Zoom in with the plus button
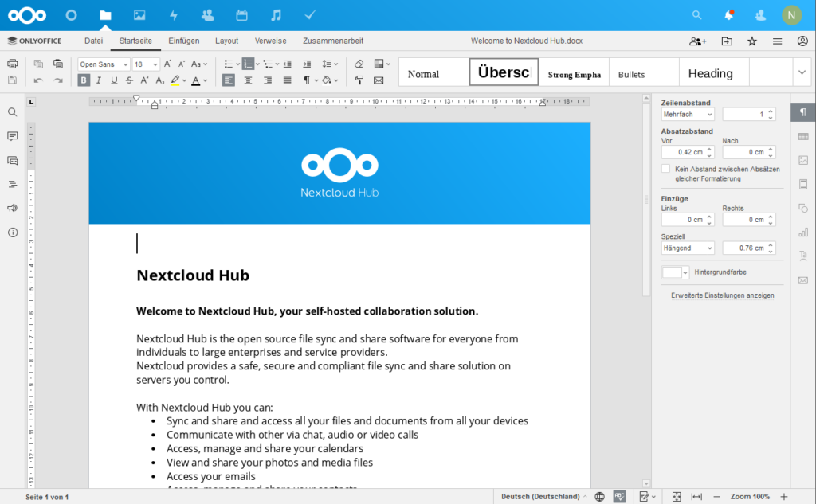 [x=784, y=496]
